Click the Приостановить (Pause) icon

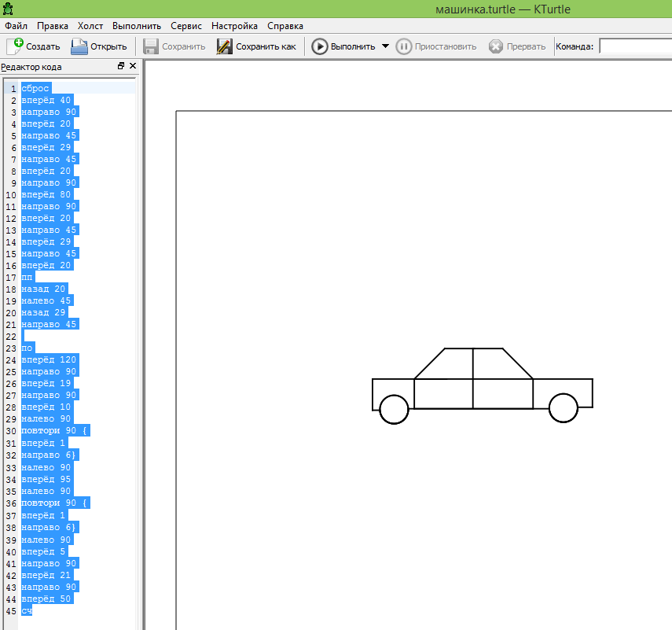[403, 46]
